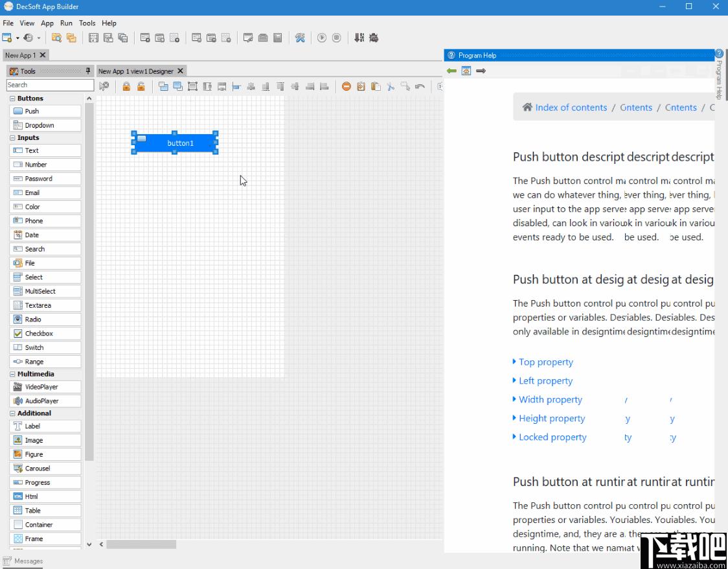Click the Save all stacked disks icon
728x569 pixels.
(x=123, y=38)
